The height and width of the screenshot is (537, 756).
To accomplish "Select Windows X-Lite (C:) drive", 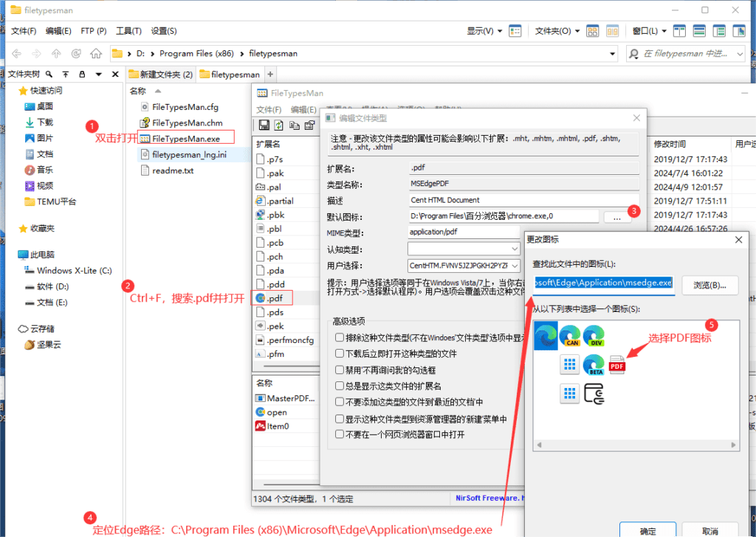I will [68, 271].
